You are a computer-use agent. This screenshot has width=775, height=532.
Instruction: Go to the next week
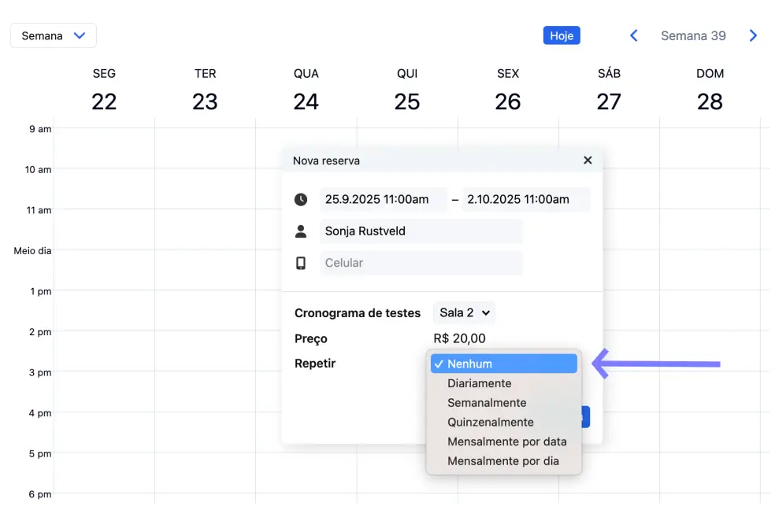pos(753,35)
